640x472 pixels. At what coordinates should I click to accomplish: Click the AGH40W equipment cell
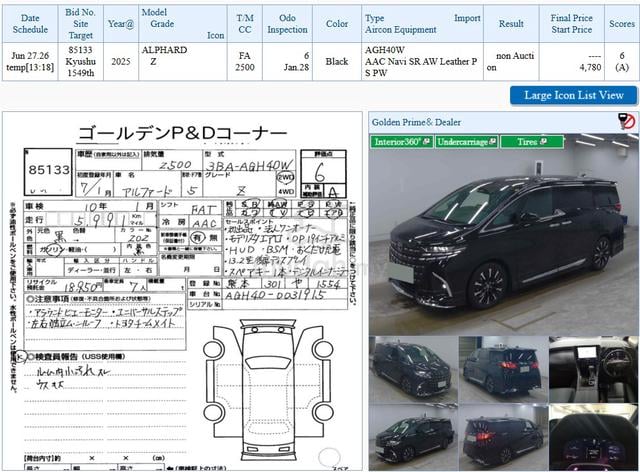[422, 62]
